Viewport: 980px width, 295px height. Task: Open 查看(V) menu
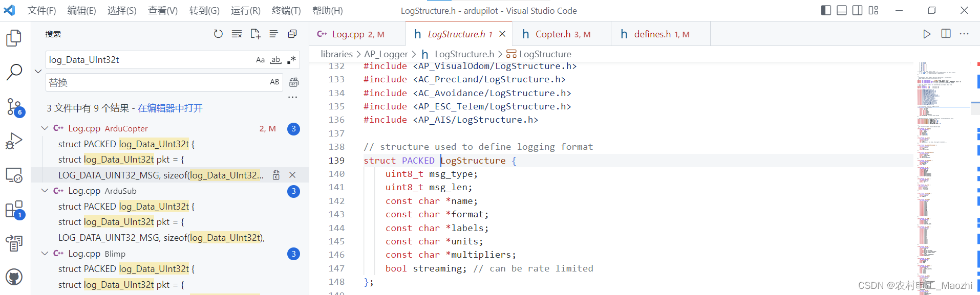click(163, 10)
